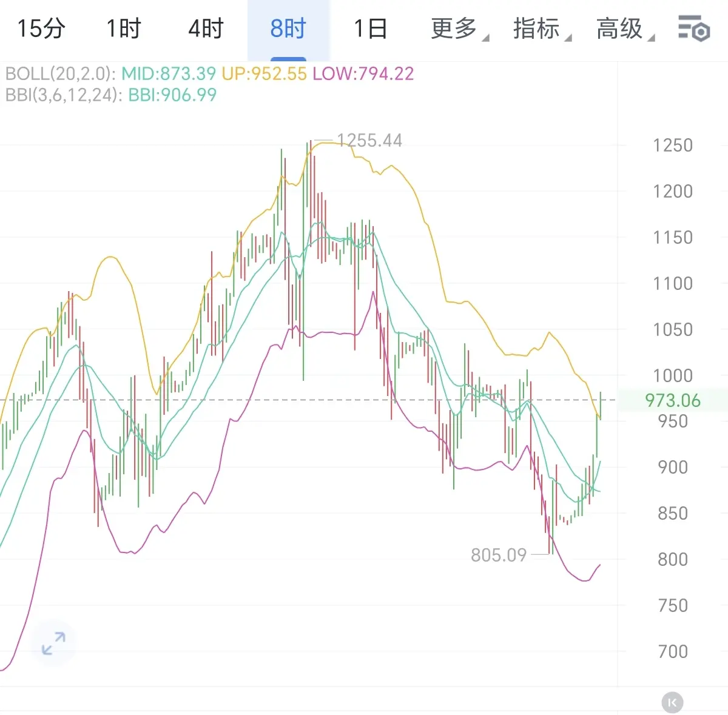Tap the 1250 price axis label

click(x=672, y=146)
